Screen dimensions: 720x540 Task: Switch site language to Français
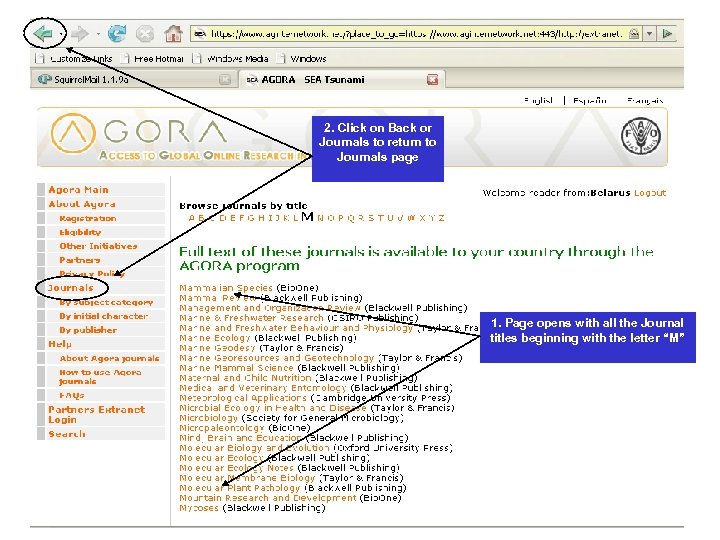coord(645,100)
